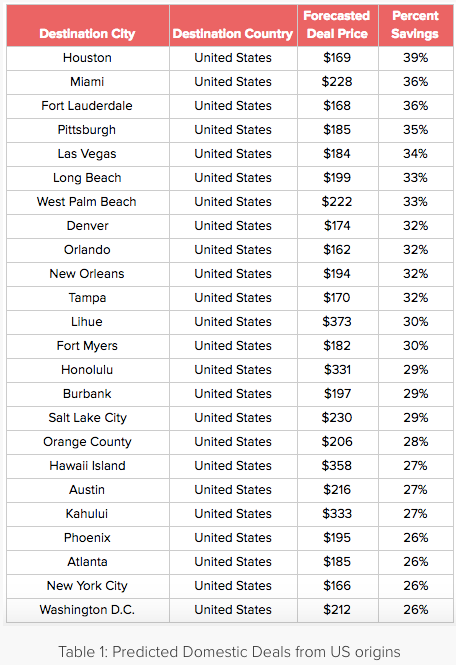Click the Fort Lauderdale row city name

coord(87,106)
